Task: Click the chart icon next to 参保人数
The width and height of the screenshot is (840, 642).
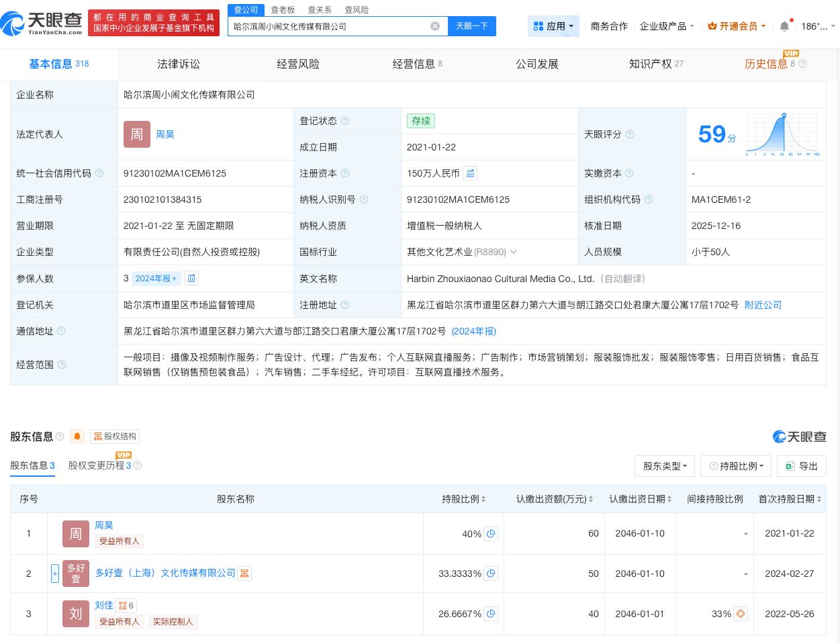Action: coord(191,278)
